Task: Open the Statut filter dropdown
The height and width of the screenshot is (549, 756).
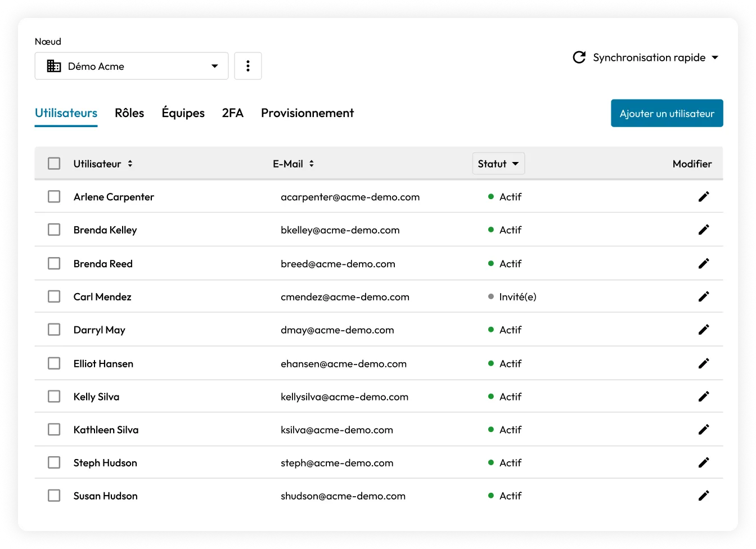Action: (x=498, y=164)
